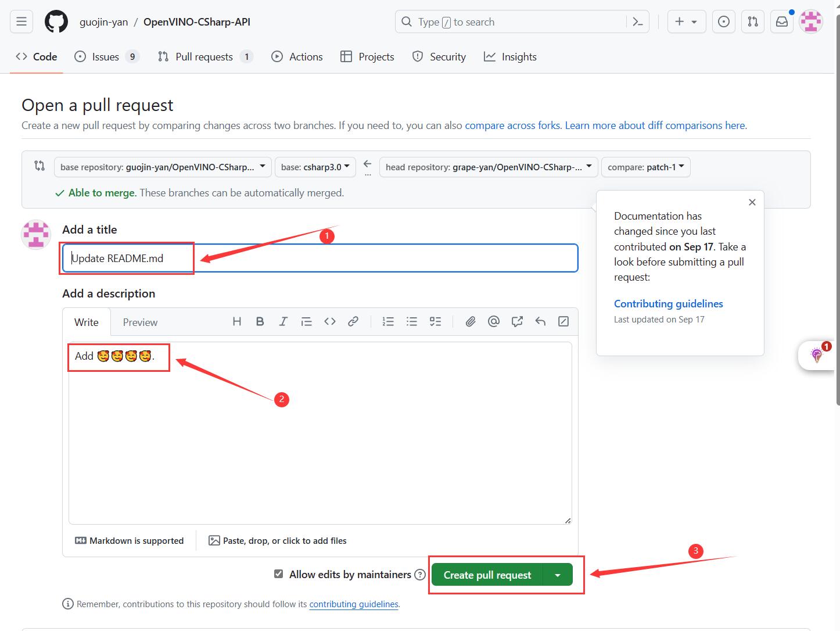The height and width of the screenshot is (631, 840).
Task: Open the Pull requests tab
Action: coord(205,56)
